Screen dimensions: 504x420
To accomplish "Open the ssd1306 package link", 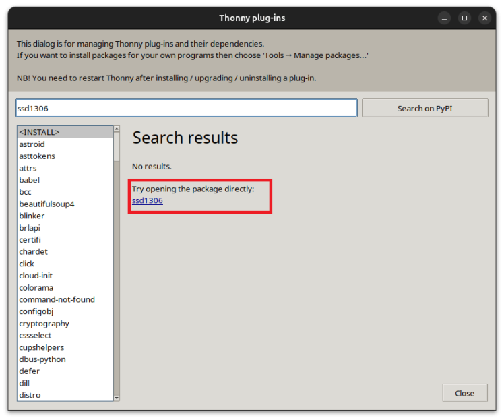I will click(147, 200).
